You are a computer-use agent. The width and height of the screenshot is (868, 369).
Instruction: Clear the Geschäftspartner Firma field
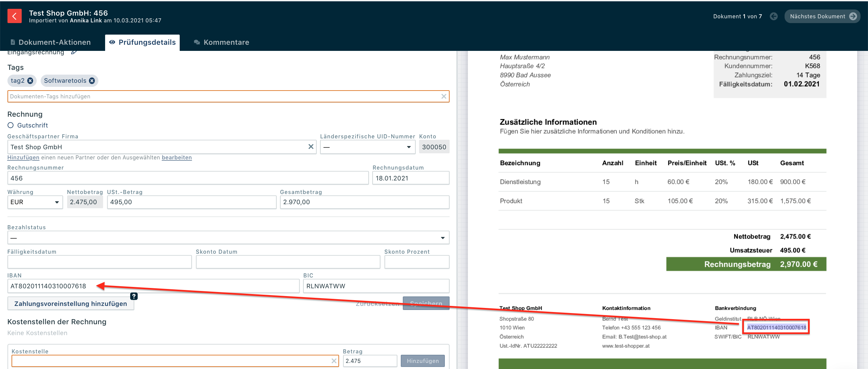tap(311, 147)
